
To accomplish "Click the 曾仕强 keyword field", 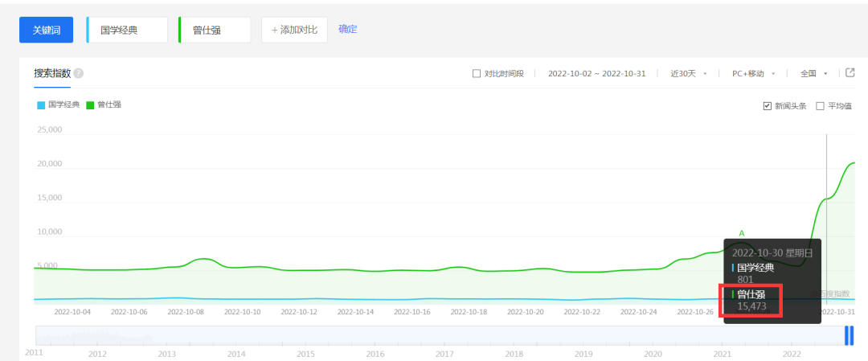I will pos(215,30).
